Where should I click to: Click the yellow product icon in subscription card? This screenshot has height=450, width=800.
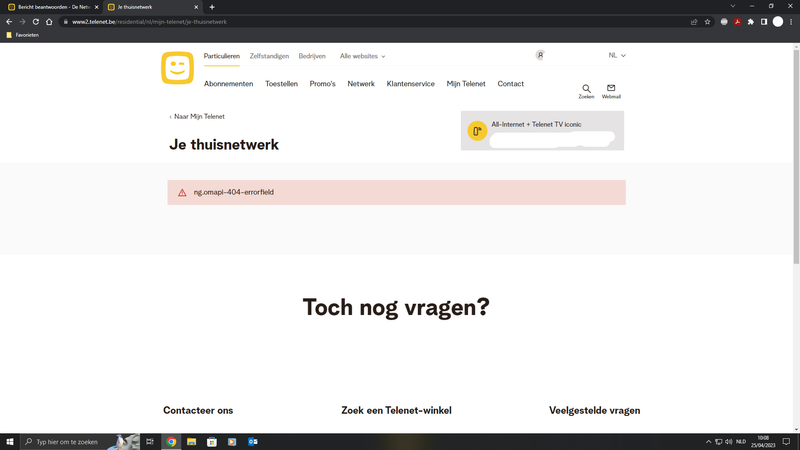tap(477, 131)
